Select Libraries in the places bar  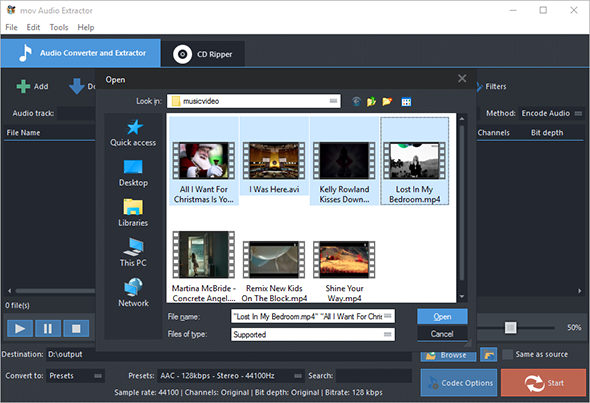(133, 213)
